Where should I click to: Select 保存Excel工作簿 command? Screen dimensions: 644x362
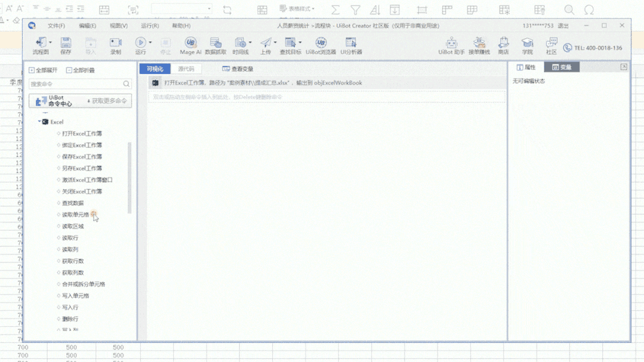[x=82, y=156]
